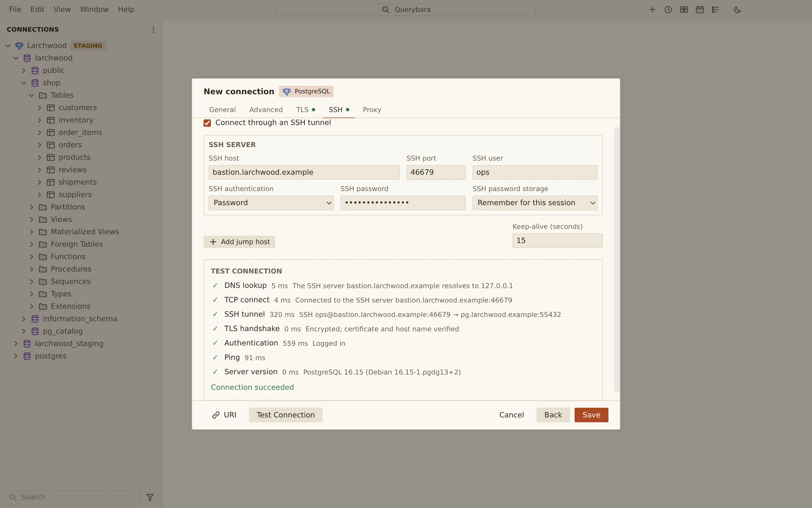Image resolution: width=812 pixels, height=508 pixels.
Task: Click the products table icon
Action: point(51,157)
